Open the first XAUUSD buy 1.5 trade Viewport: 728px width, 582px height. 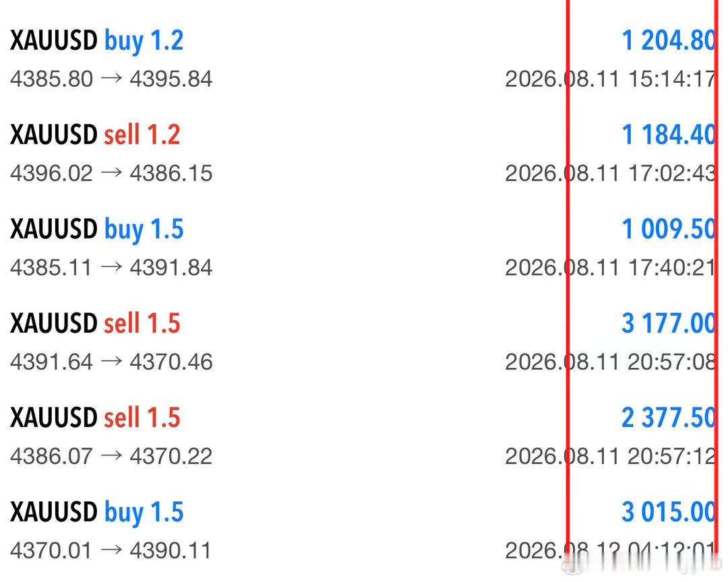pyautogui.click(x=364, y=248)
